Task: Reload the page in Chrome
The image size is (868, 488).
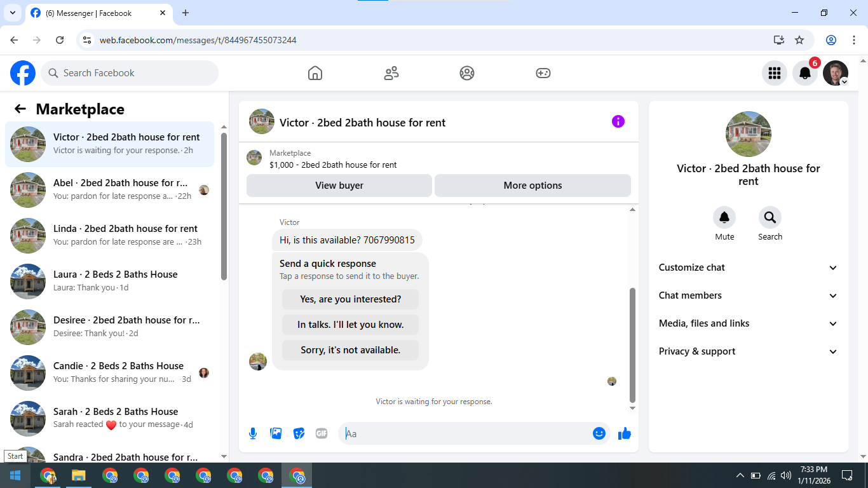Action: (x=60, y=40)
